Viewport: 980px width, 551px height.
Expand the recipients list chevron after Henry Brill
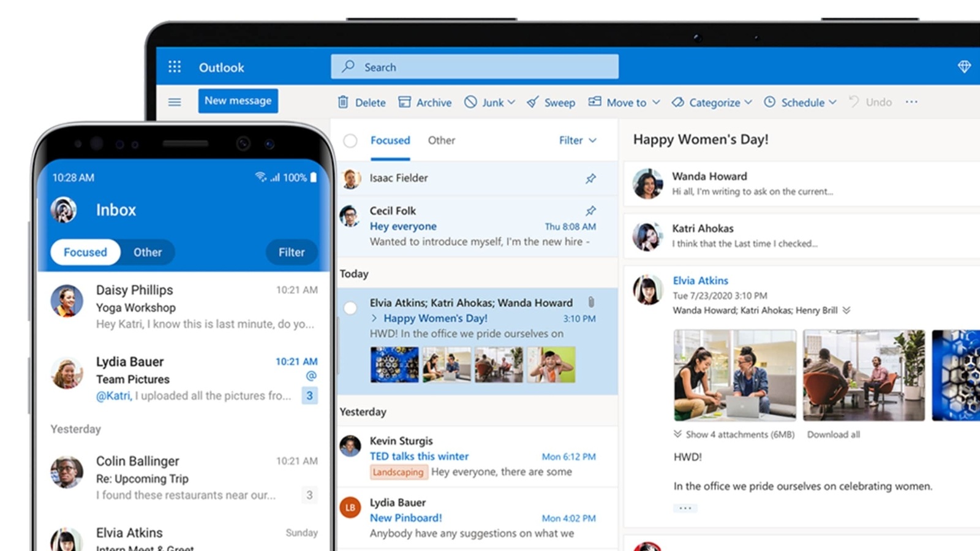(x=846, y=310)
